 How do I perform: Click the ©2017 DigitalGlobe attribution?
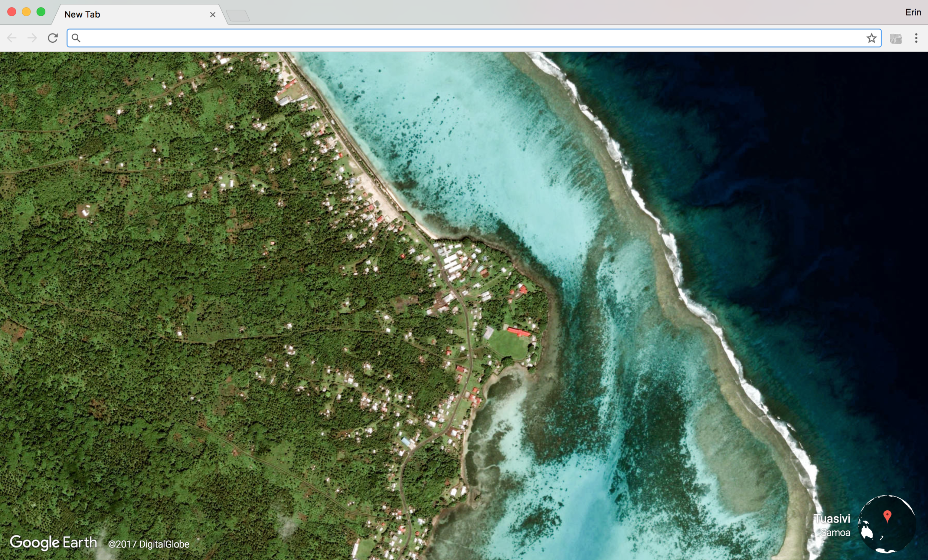(x=149, y=544)
